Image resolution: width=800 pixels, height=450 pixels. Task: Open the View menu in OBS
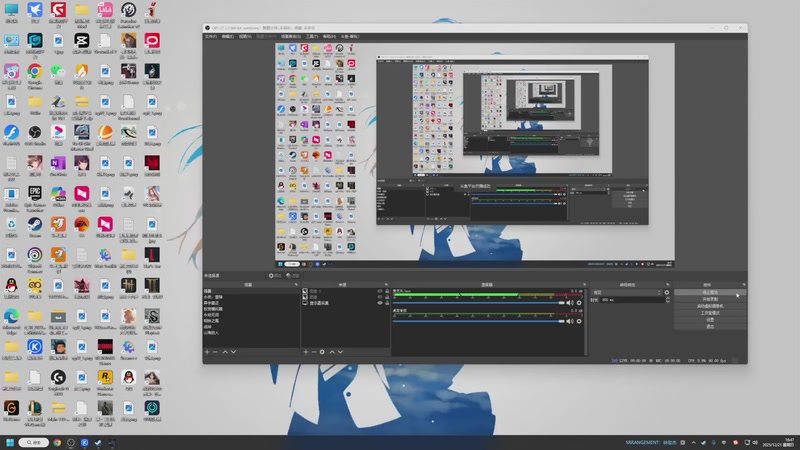[245, 37]
